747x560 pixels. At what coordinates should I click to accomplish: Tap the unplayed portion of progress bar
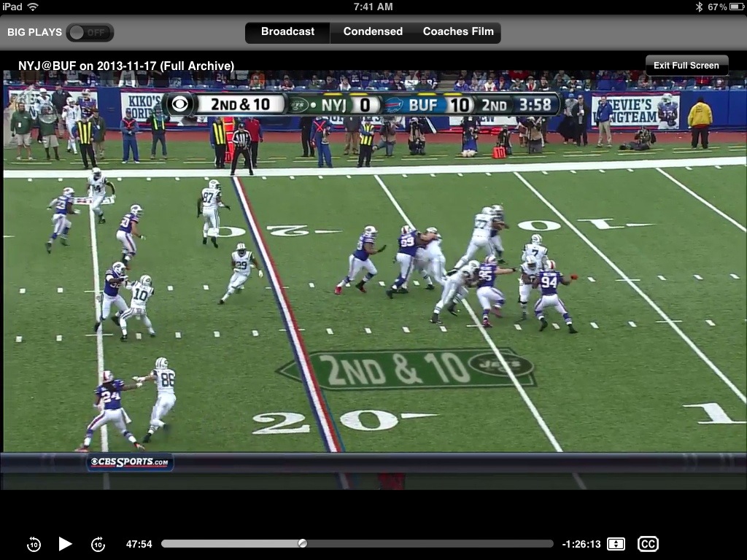429,543
